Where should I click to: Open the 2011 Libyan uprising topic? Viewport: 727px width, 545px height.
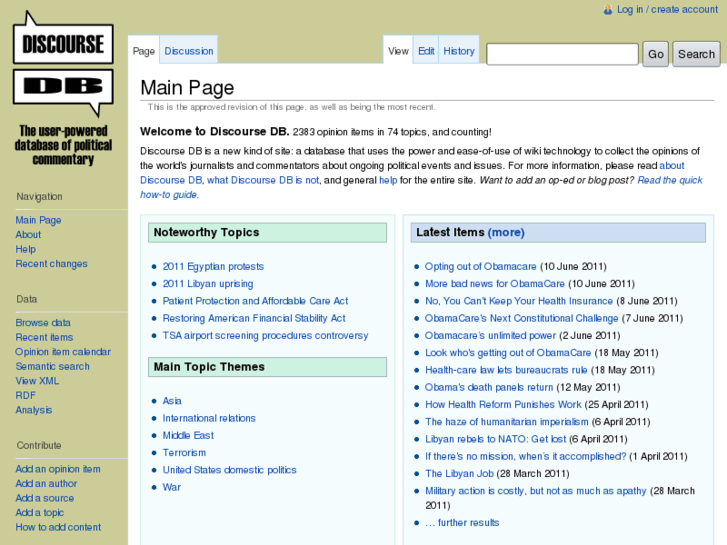pyautogui.click(x=208, y=283)
